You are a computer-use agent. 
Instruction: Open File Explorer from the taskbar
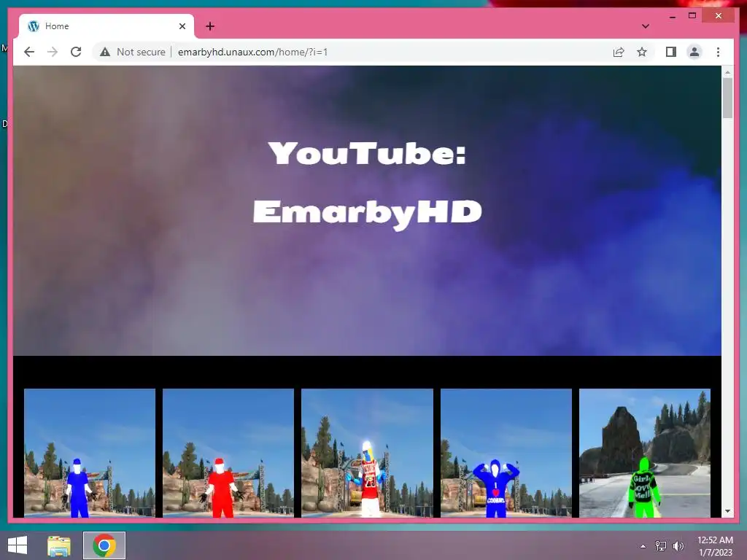pos(59,545)
